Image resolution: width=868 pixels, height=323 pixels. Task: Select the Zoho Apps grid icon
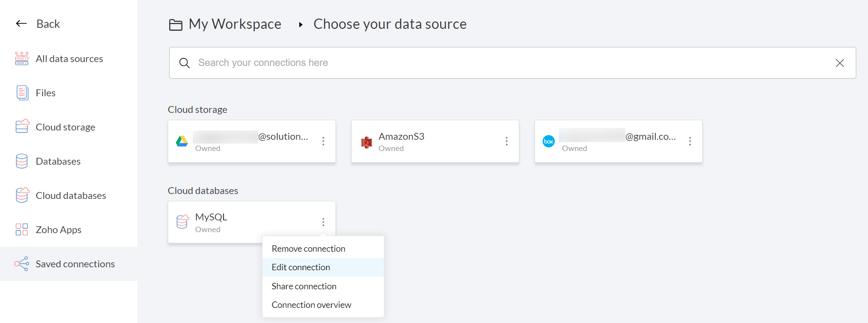(x=22, y=230)
